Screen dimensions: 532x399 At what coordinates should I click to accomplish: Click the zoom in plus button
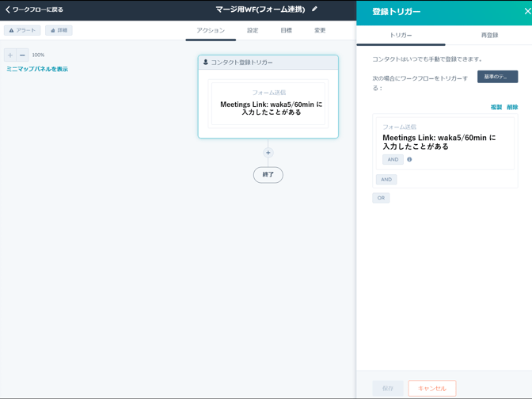click(10, 55)
